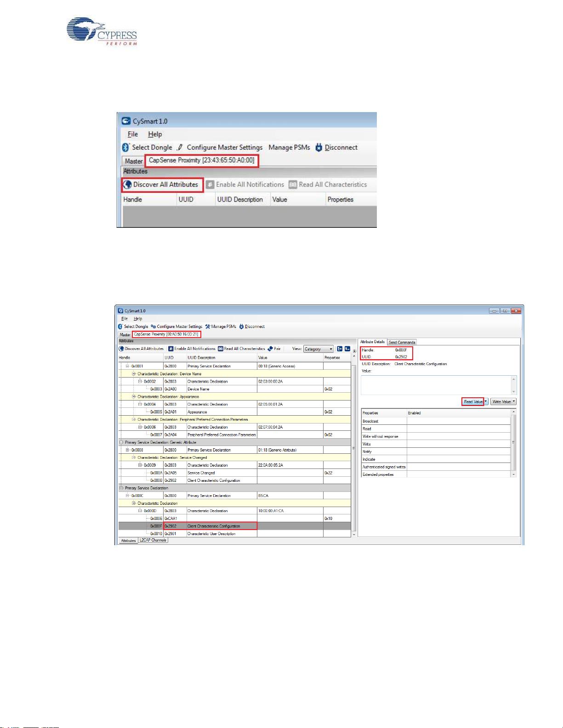The height and width of the screenshot is (728, 563).
Task: Click Enable All Notifications icon in lower window
Action: click(171, 349)
